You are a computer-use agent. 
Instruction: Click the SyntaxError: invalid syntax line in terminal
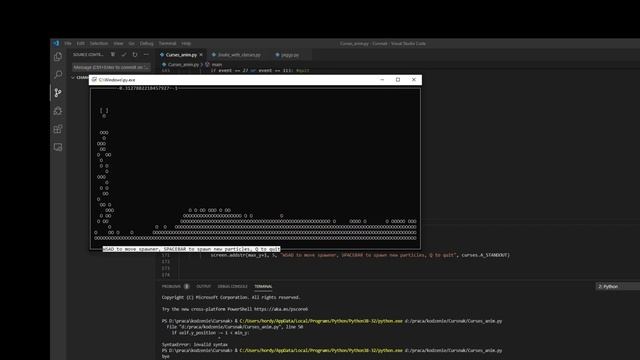194,344
